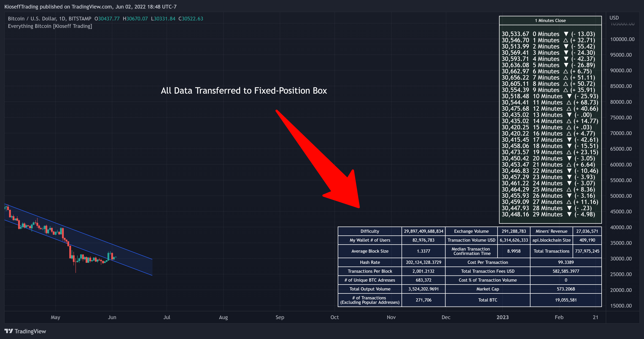Click the '2023' label on time axis
Image resolution: width=644 pixels, height=339 pixels.
pyautogui.click(x=503, y=317)
